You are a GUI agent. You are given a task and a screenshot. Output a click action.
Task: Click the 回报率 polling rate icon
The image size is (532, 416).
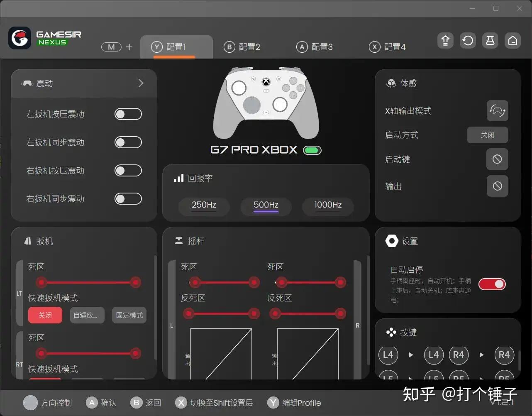tap(178, 178)
